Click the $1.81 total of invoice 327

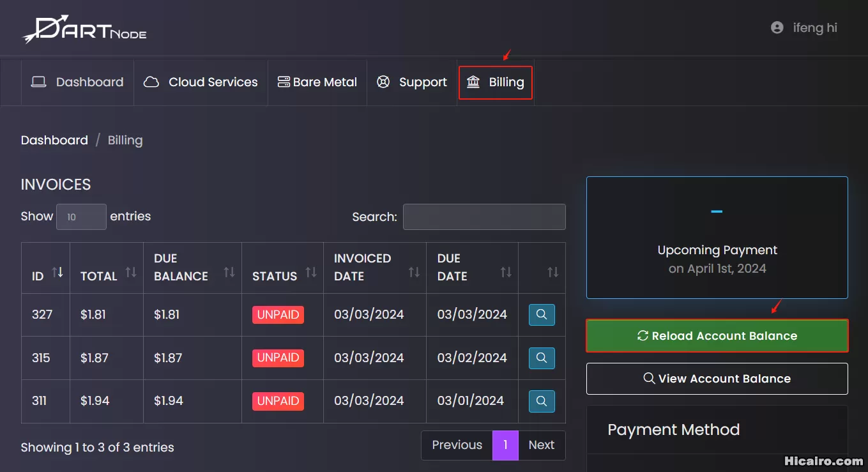[x=93, y=315]
